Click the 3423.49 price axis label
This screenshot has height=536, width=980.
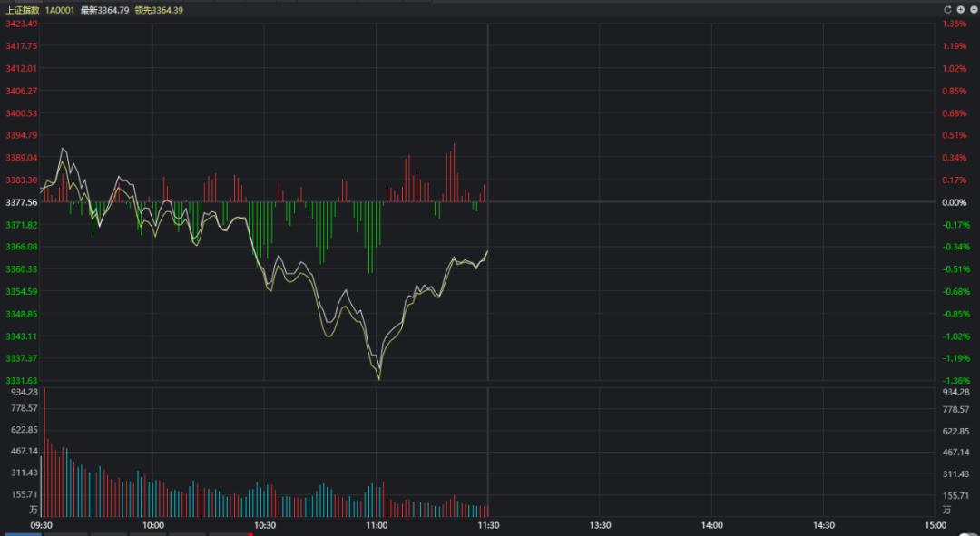click(x=21, y=24)
